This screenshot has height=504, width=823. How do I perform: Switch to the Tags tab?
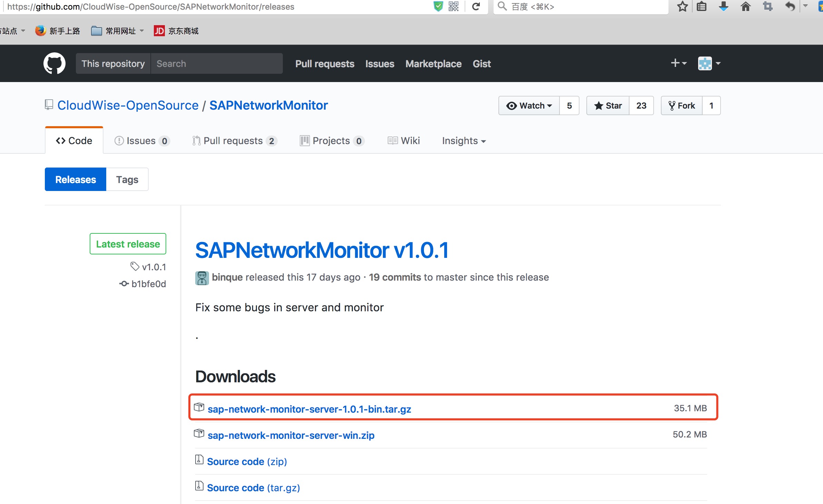[x=127, y=179]
